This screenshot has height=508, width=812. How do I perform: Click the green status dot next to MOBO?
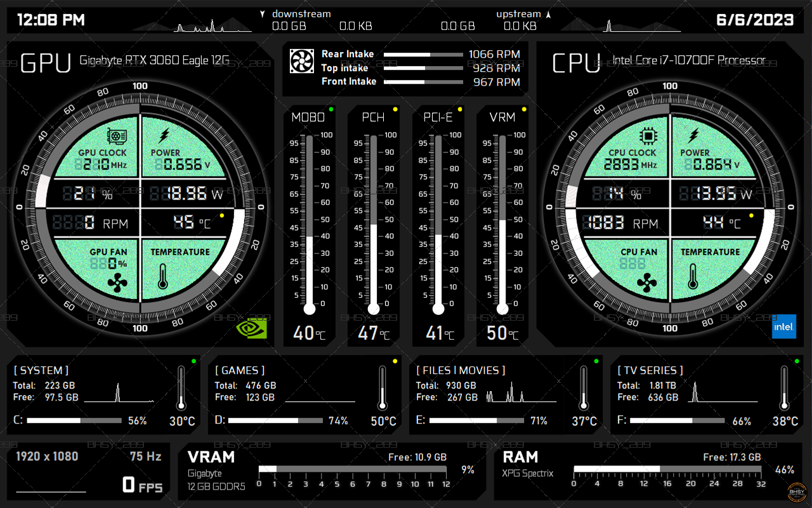click(331, 109)
